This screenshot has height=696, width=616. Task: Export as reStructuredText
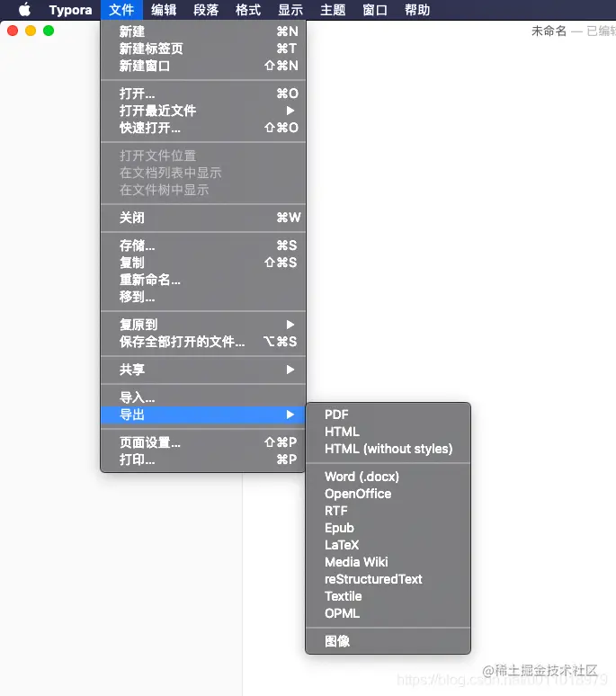coord(388,579)
